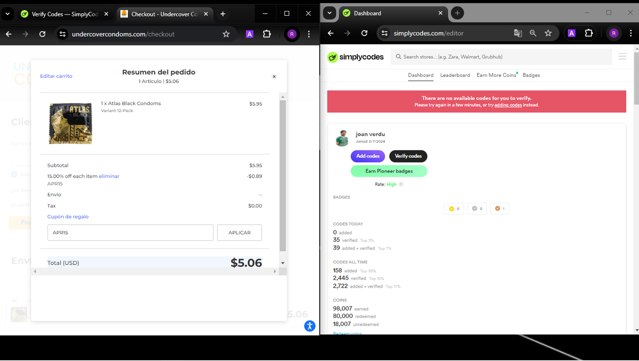The image size is (639, 361).
Task: Open profile avatar in Dashboard browser window
Action: click(x=614, y=33)
